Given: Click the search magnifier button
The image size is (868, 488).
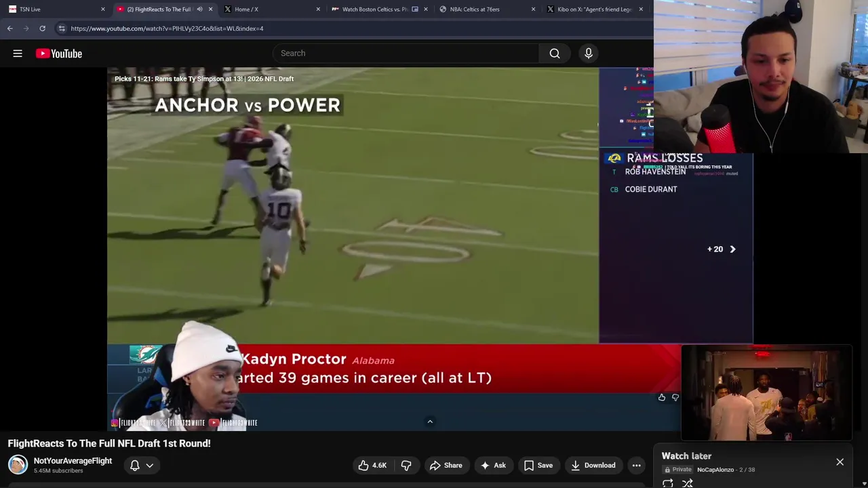Looking at the screenshot, I should tap(555, 54).
